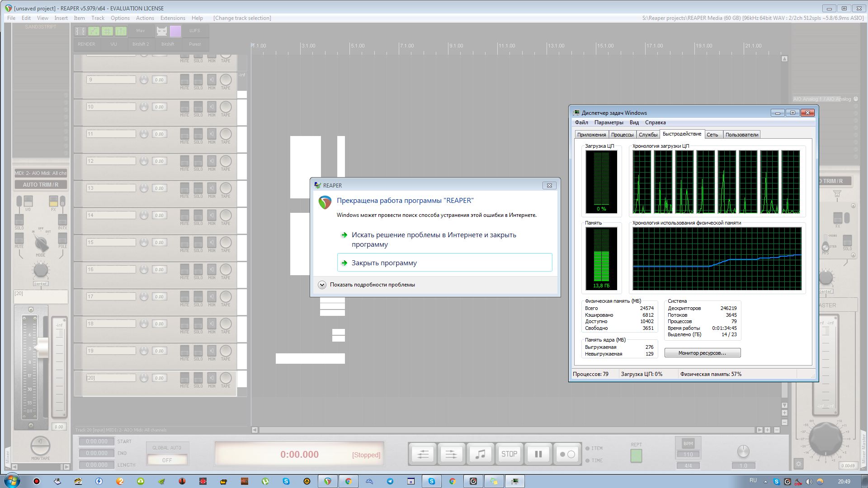Click the volume speaker icon in tray
Image resolution: width=868 pixels, height=488 pixels.
coord(809,482)
